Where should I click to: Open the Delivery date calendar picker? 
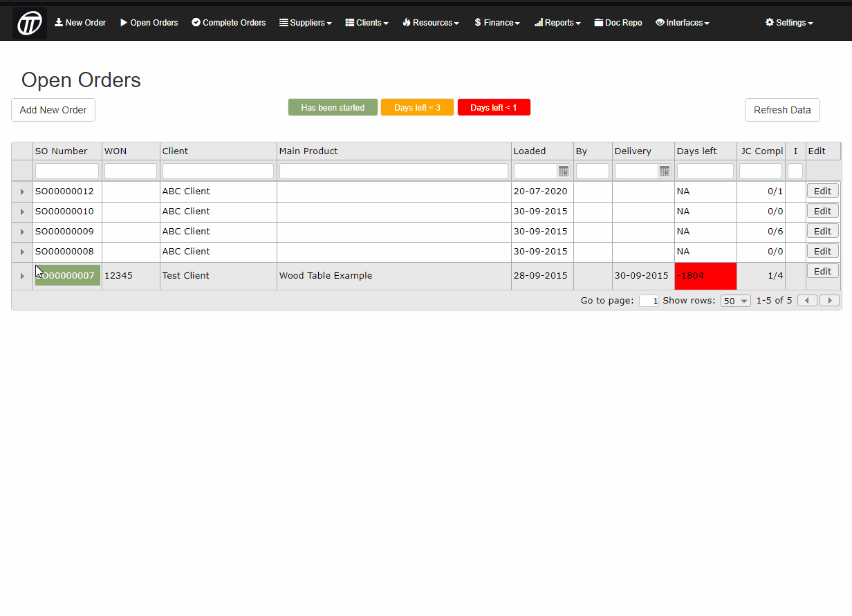tap(664, 171)
